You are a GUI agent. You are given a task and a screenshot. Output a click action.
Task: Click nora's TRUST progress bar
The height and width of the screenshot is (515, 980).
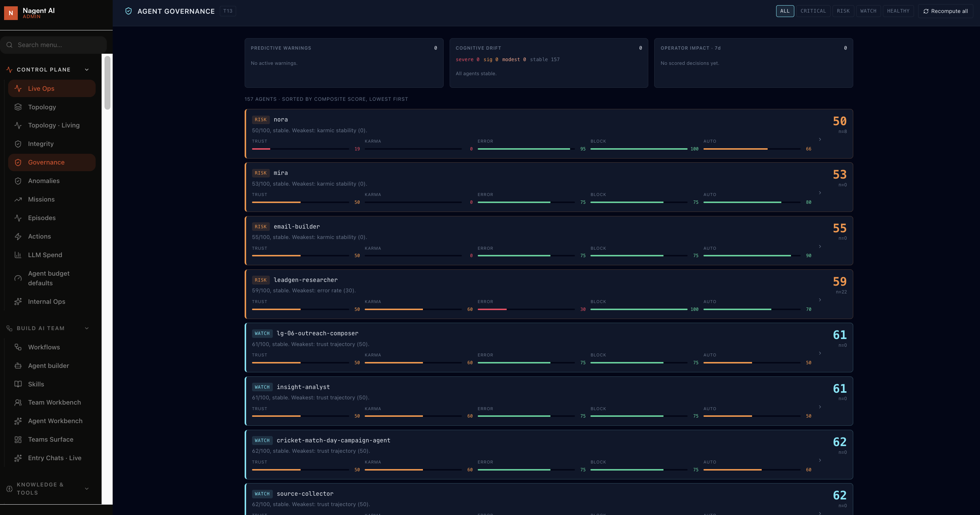coord(300,149)
